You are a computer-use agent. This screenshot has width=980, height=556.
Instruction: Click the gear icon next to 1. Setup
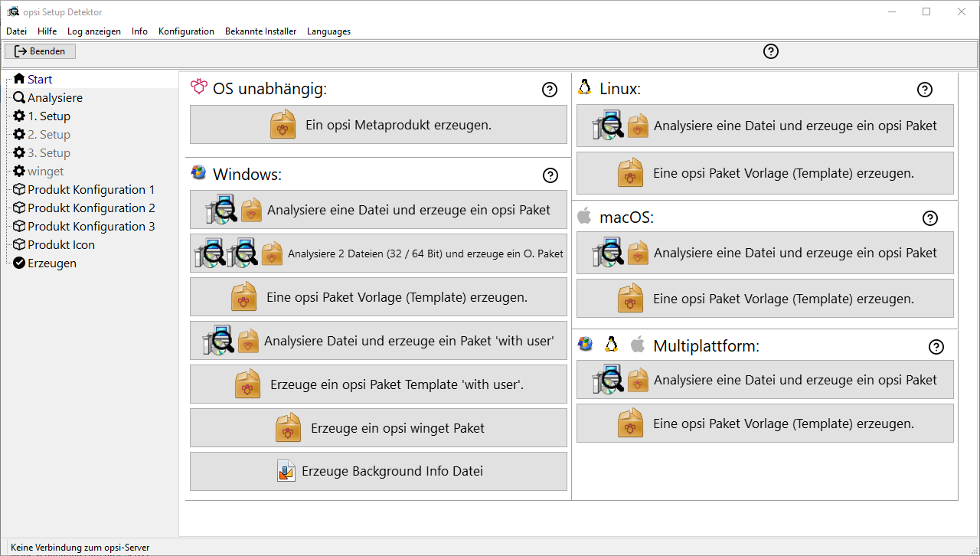point(20,116)
